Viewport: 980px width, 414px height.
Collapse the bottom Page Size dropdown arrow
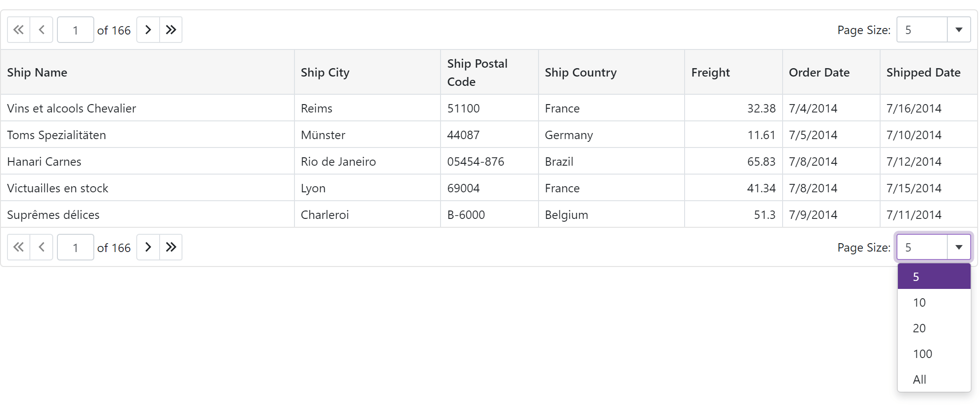[x=959, y=247]
